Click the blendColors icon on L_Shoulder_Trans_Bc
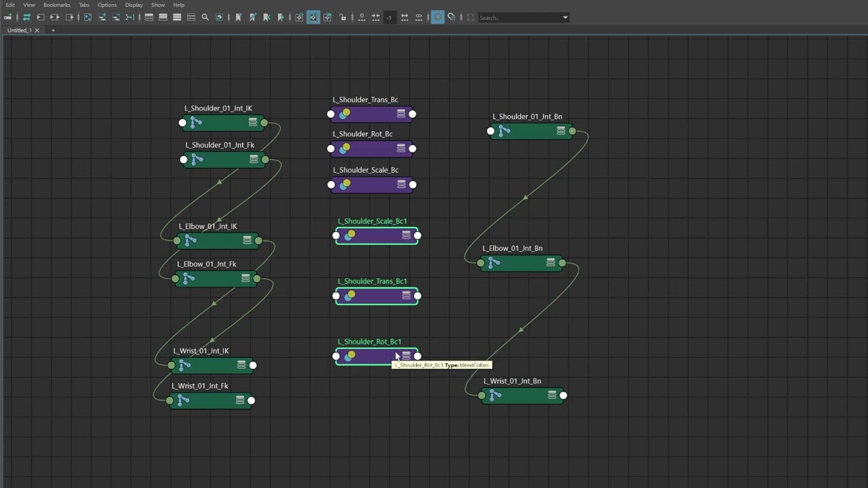Viewport: 868px width, 488px height. click(344, 114)
